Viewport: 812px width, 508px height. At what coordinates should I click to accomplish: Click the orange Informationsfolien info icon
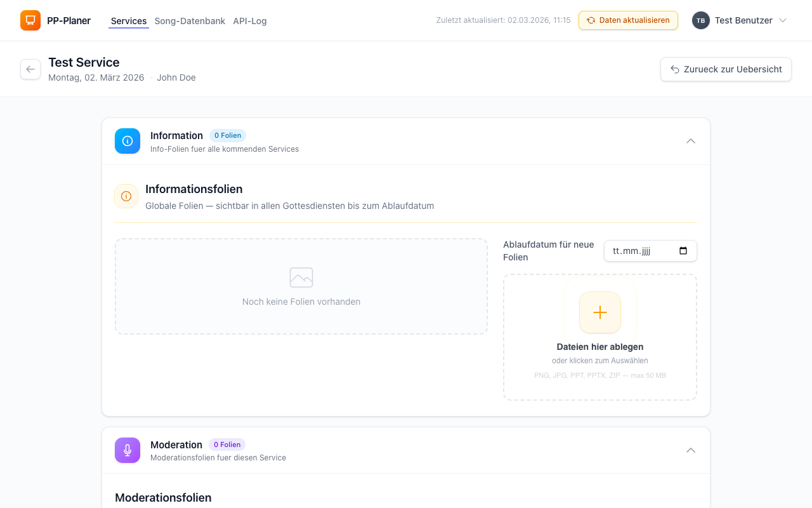pyautogui.click(x=126, y=196)
